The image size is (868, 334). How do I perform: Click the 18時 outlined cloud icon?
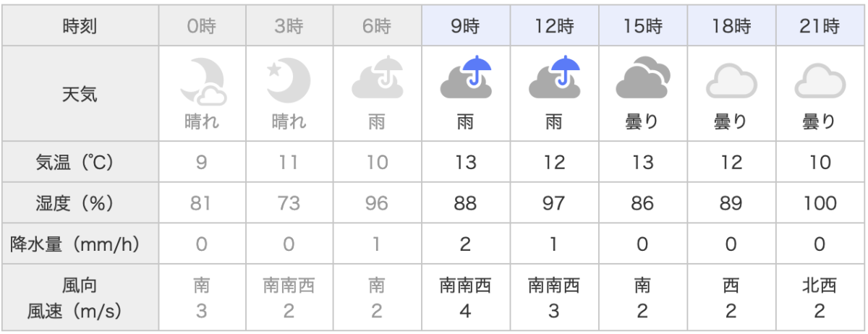(731, 82)
